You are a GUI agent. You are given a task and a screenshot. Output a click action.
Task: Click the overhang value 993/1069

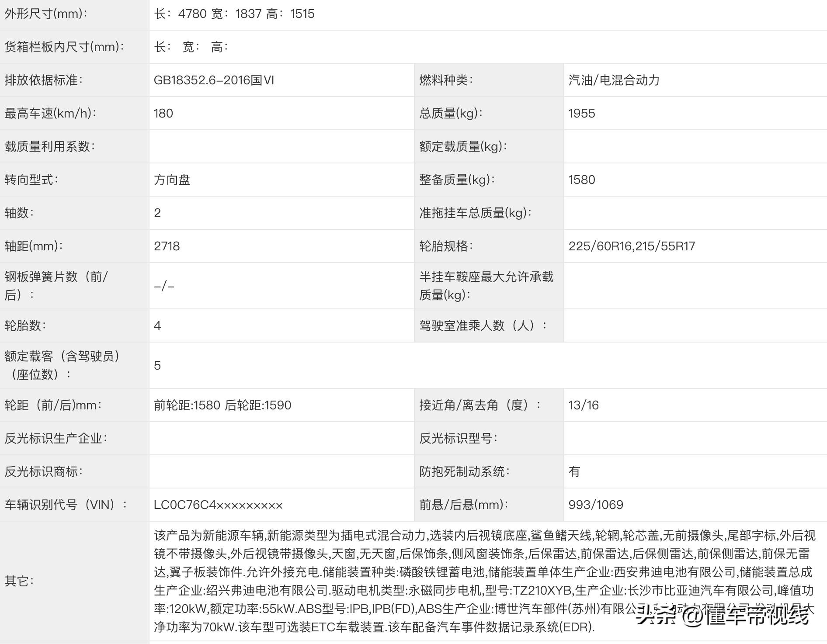(596, 505)
